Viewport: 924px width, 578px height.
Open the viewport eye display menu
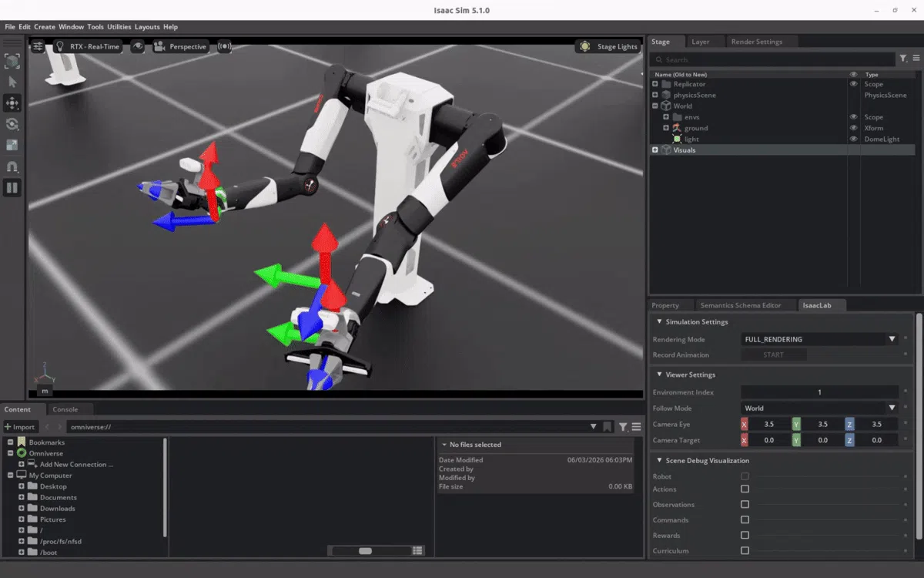pos(138,46)
